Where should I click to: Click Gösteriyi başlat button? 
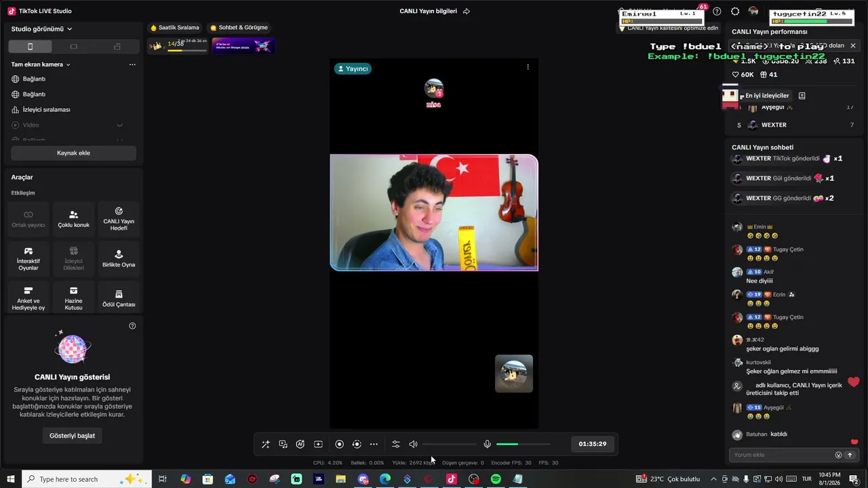point(72,436)
